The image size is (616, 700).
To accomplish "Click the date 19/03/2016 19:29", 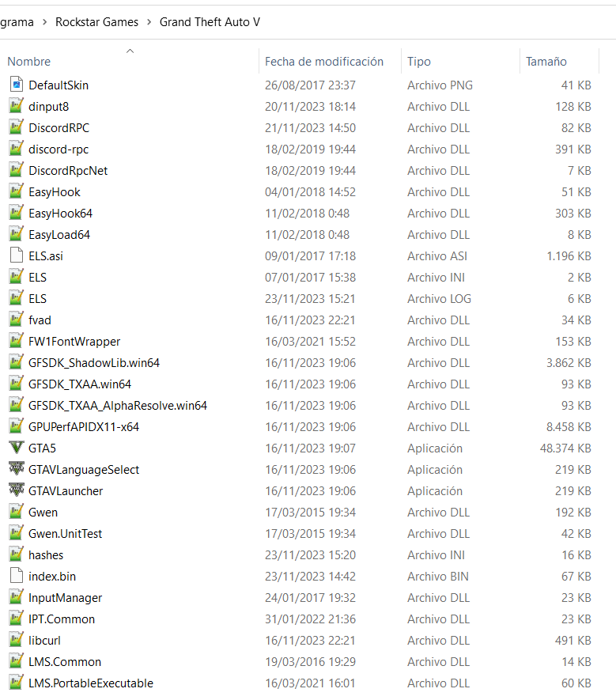I will point(310,662).
